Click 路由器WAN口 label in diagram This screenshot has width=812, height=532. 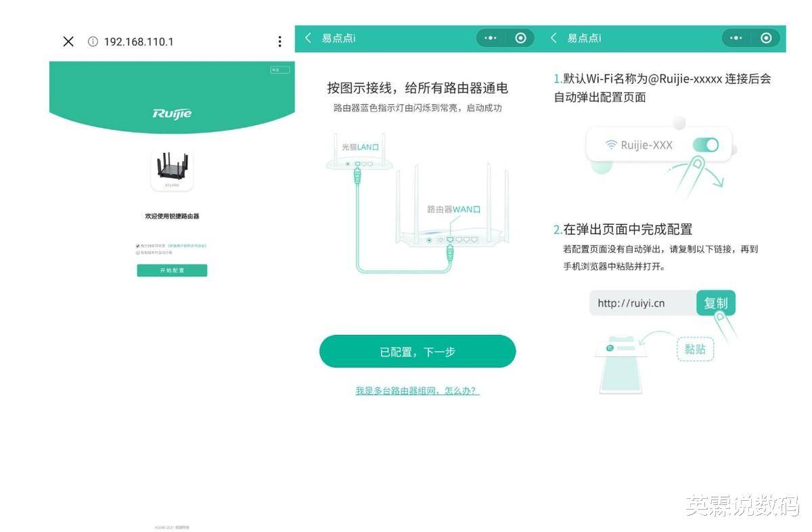[453, 209]
